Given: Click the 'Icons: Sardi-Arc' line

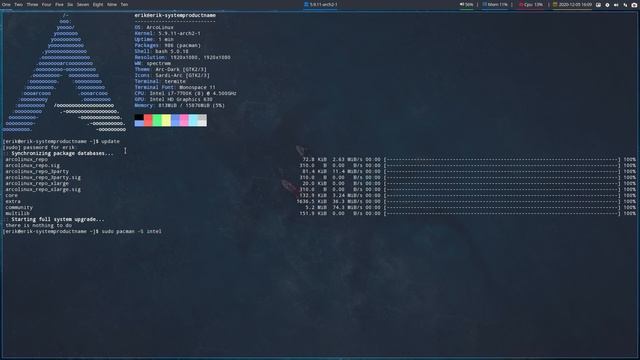Looking at the screenshot, I should point(172,75).
